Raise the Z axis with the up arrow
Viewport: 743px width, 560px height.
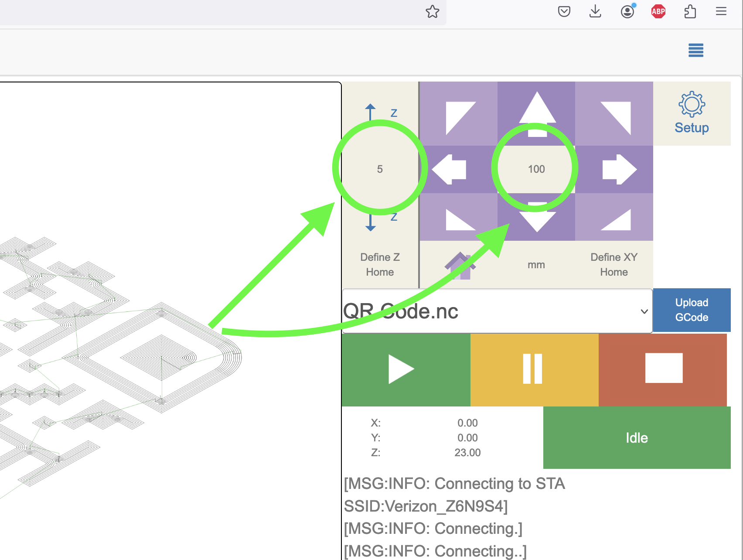(x=371, y=112)
